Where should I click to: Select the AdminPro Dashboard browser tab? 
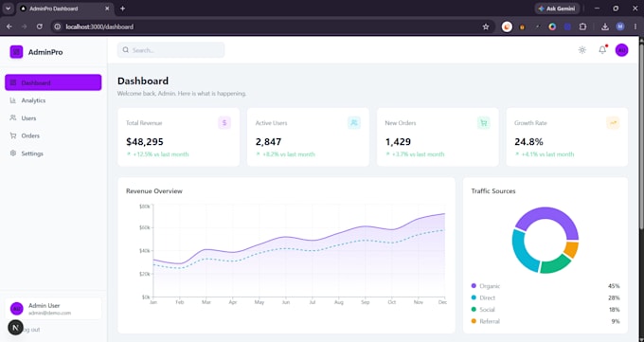(x=65, y=9)
